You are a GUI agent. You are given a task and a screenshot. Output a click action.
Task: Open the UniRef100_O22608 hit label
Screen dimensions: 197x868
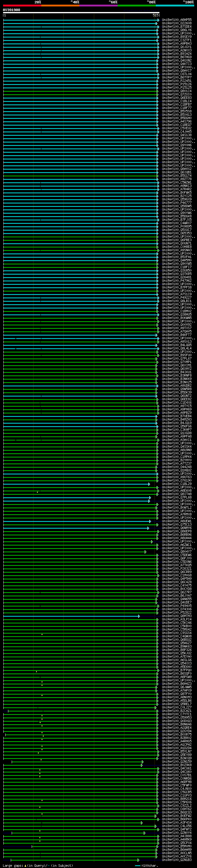(177, 23)
